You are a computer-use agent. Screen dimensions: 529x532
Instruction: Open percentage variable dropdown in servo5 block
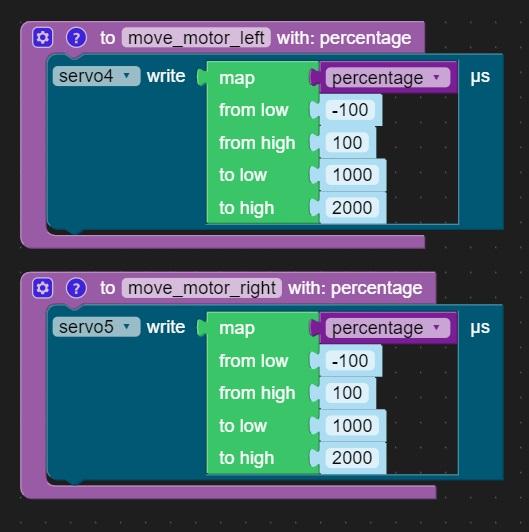(x=388, y=328)
